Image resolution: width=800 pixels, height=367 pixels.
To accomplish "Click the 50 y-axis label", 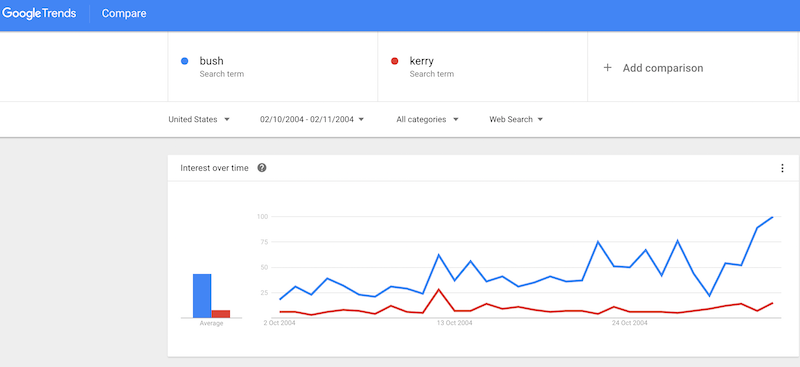I will tap(264, 267).
